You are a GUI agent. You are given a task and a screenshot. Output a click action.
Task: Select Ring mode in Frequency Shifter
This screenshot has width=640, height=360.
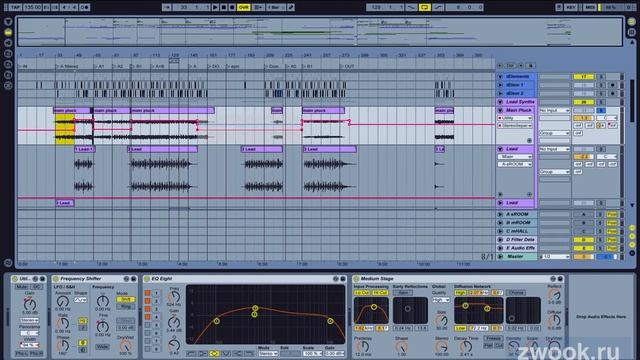[x=126, y=306]
